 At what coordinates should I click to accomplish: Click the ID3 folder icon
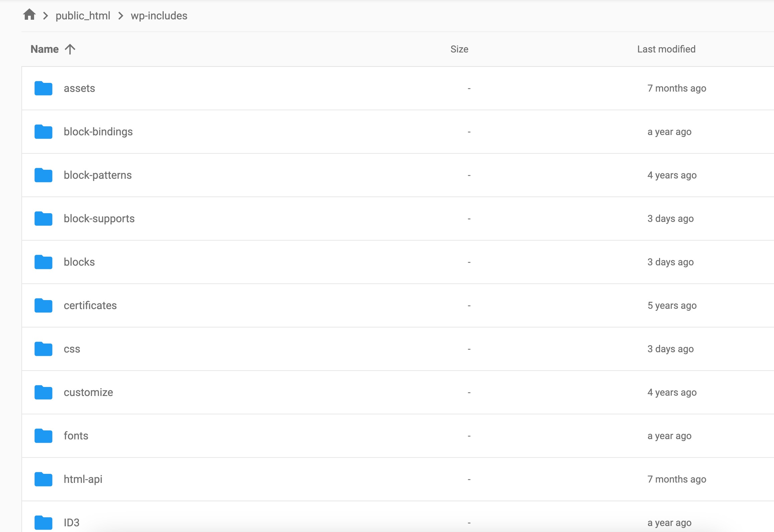[43, 523]
